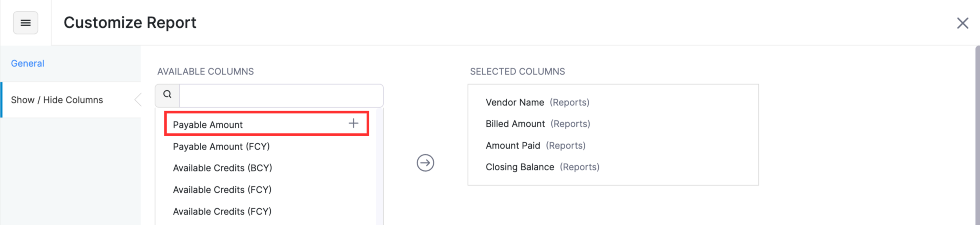The width and height of the screenshot is (980, 225).
Task: Close the Customize Report dialog
Action: click(x=962, y=23)
